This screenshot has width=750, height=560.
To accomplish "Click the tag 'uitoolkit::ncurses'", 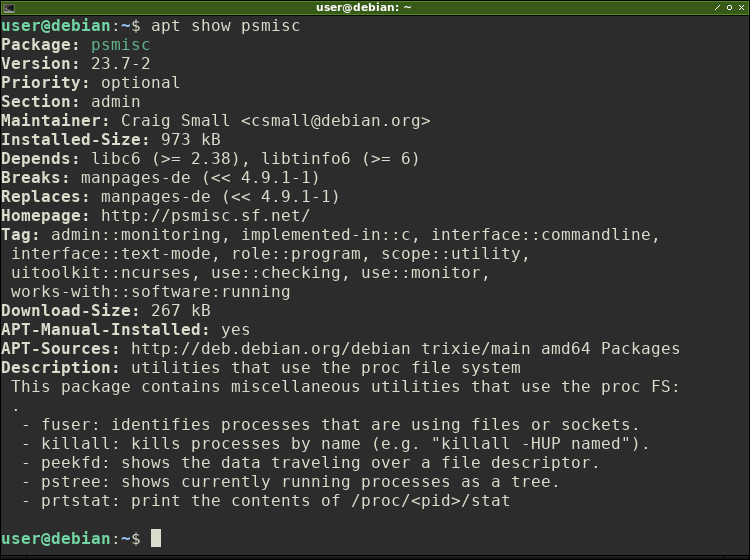I will [101, 273].
